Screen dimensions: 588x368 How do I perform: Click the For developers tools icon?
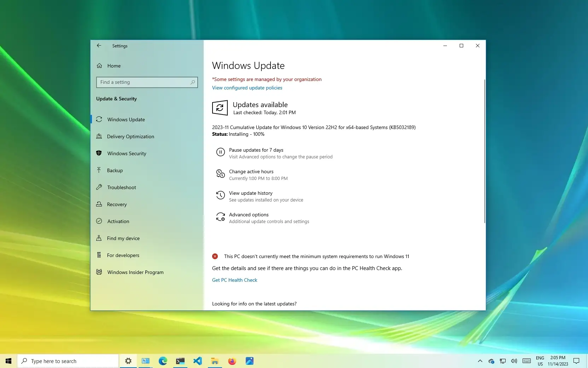pos(99,255)
